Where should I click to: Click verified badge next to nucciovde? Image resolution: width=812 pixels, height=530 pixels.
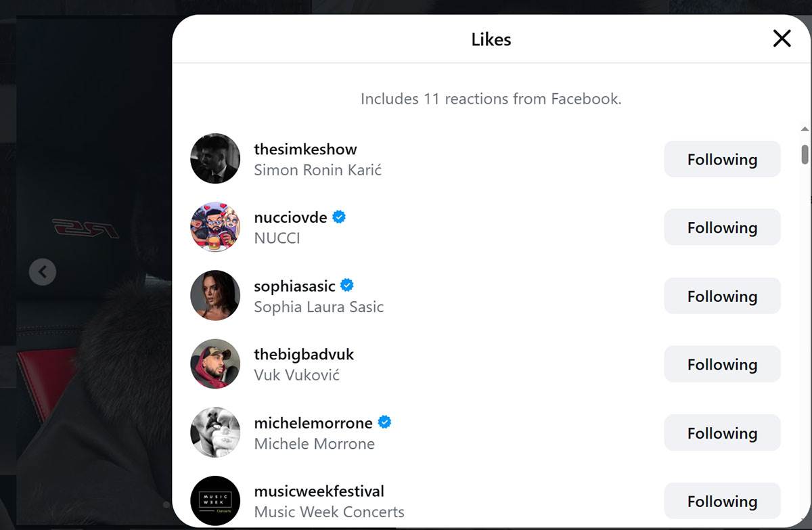coord(339,217)
